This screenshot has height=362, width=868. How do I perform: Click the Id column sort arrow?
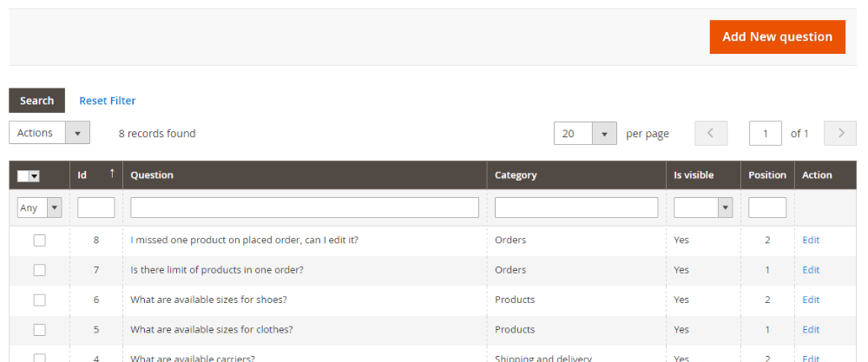point(112,174)
